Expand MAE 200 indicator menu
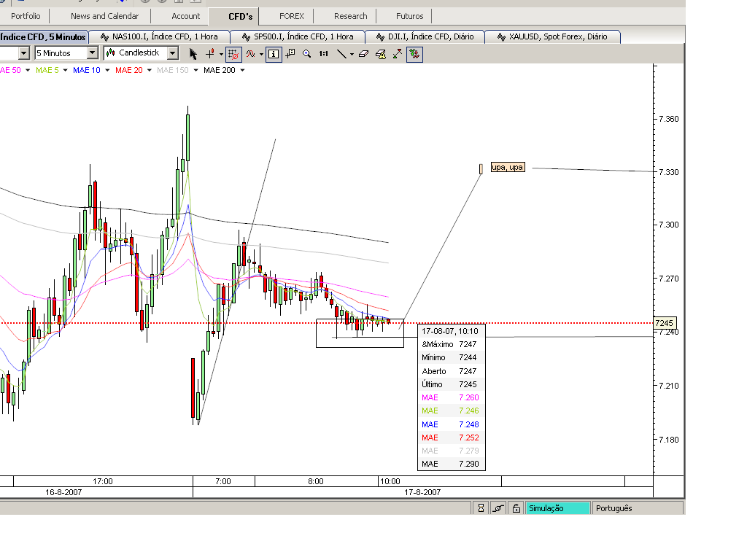The width and height of the screenshot is (747, 560). (x=242, y=71)
